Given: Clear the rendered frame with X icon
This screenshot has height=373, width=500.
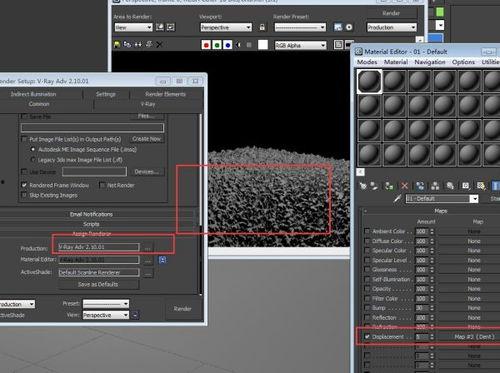Looking at the screenshot, I should pos(159,44).
